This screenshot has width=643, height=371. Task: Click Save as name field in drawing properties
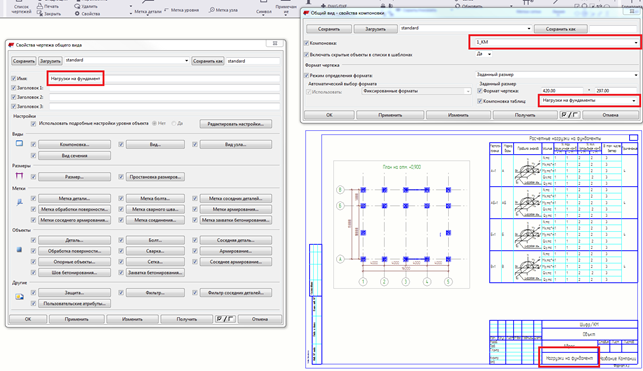[253, 61]
